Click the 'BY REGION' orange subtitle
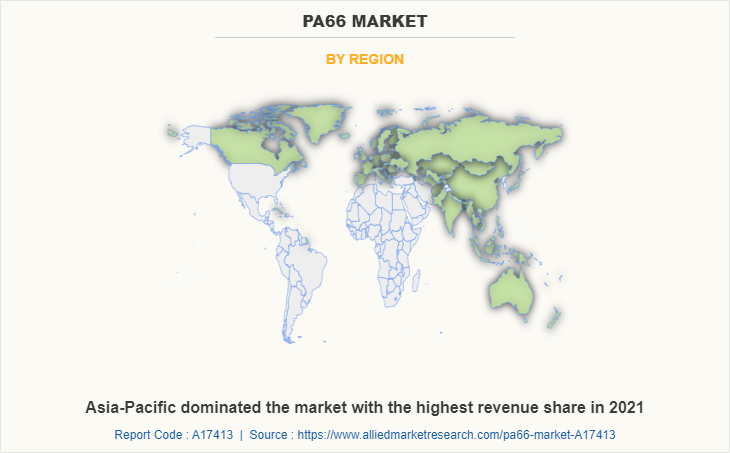The width and height of the screenshot is (730, 453). [x=365, y=59]
